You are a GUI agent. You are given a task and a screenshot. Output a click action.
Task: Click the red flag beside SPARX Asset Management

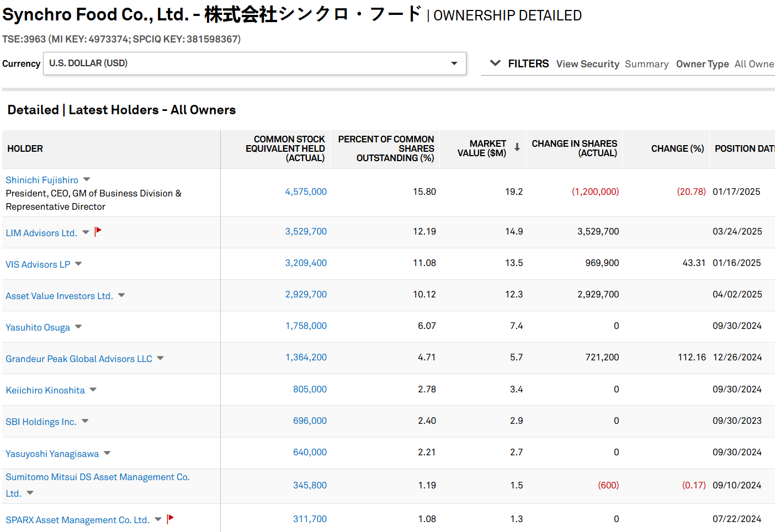pos(170,519)
